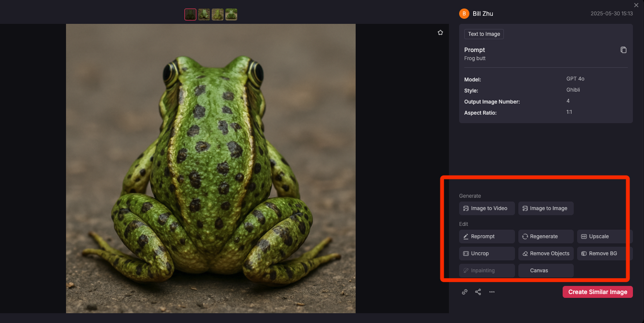
Task: Click the Image to Image button
Action: tap(546, 208)
